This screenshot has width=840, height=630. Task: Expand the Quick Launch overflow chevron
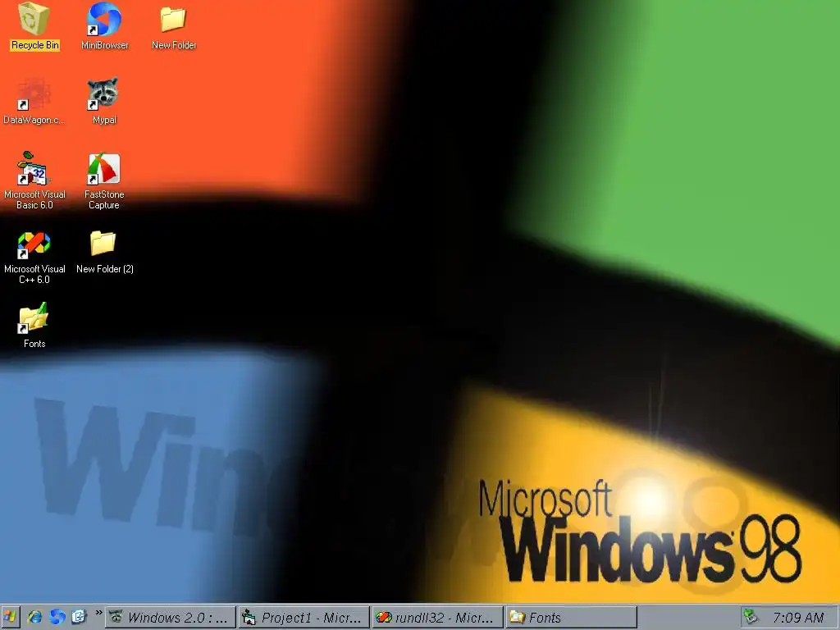(x=98, y=612)
